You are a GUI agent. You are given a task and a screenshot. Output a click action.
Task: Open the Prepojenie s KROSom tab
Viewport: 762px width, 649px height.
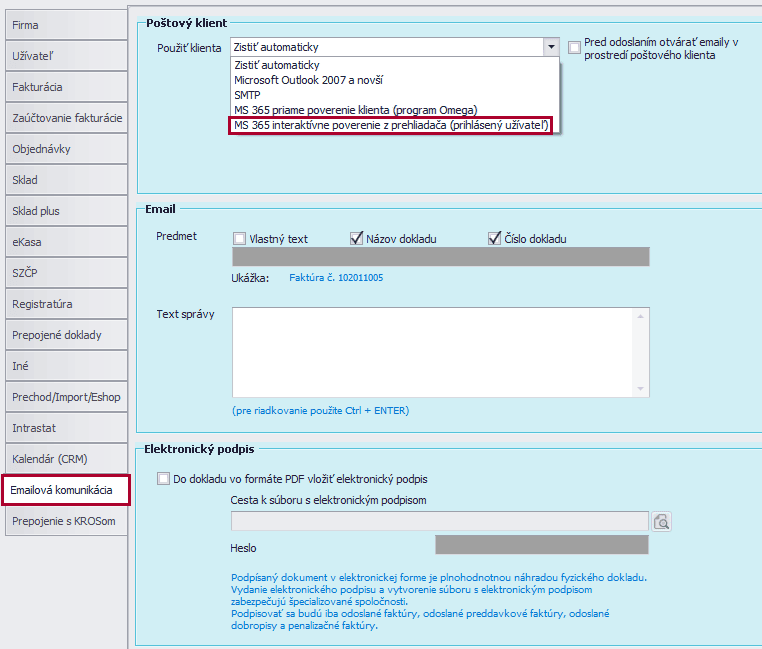[66, 521]
